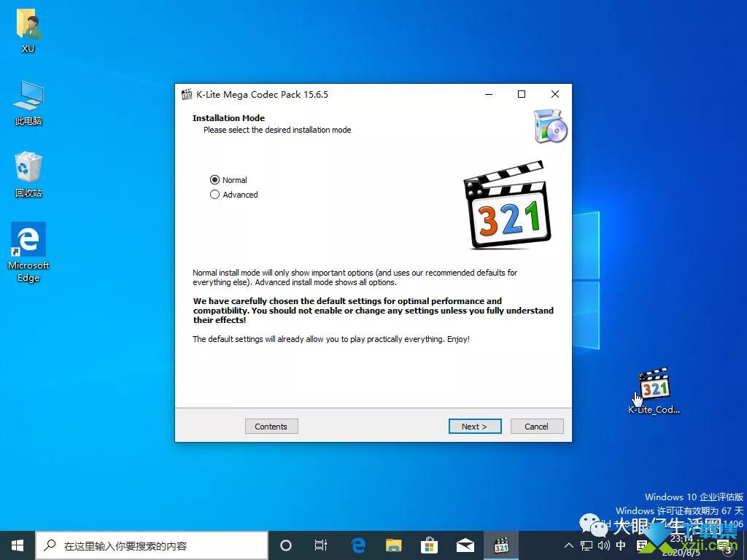
Task: Open Cortana circle on taskbar
Action: 286,545
